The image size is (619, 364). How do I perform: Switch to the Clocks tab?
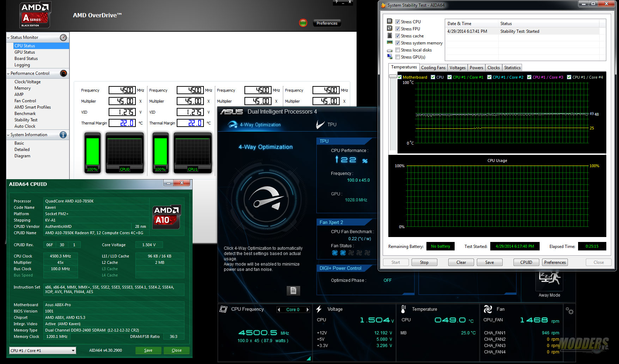[493, 68]
